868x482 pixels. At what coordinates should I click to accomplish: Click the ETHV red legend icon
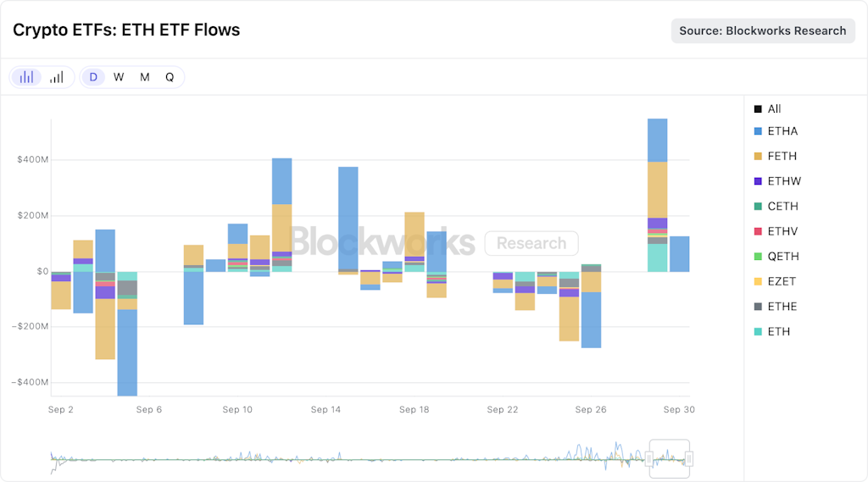click(x=758, y=231)
